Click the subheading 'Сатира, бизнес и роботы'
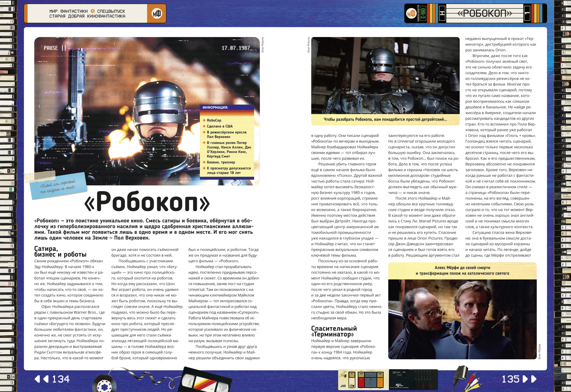571x392 pixels. pyautogui.click(x=60, y=252)
